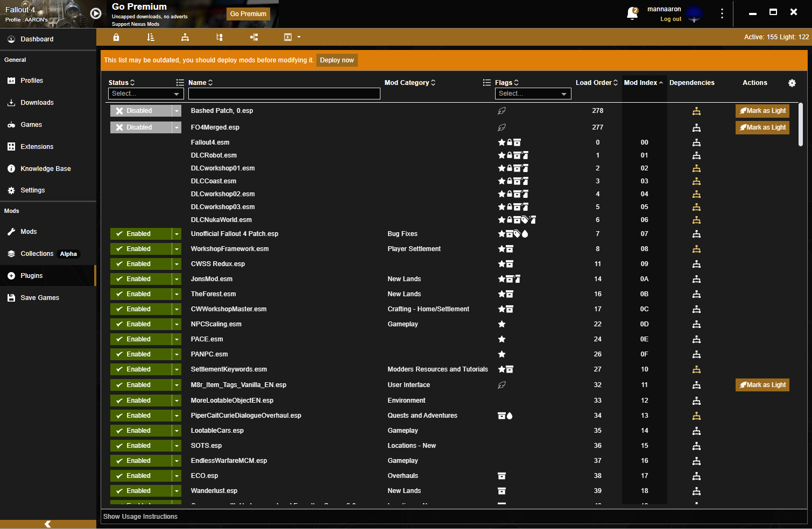The height and width of the screenshot is (529, 812).
Task: Open Profiles page in sidebar
Action: click(x=48, y=81)
